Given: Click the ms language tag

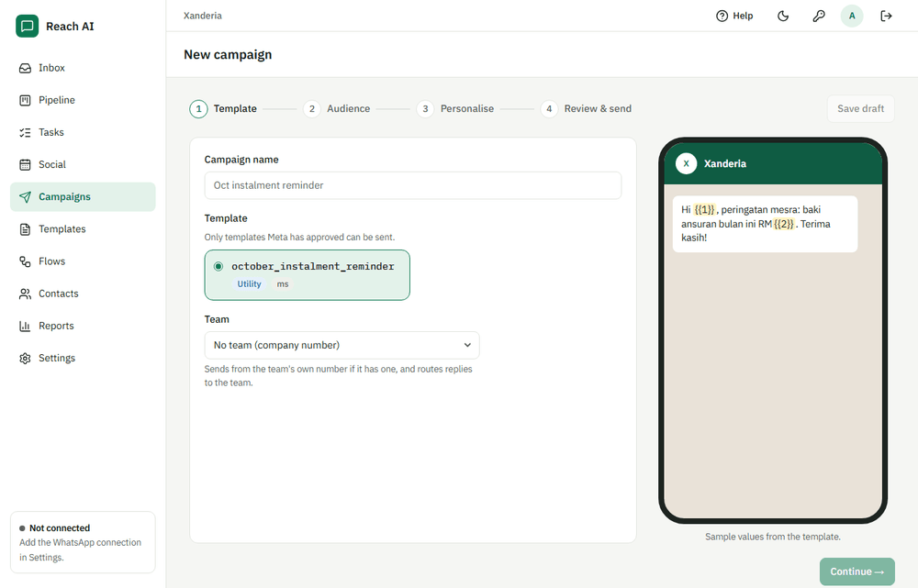Looking at the screenshot, I should tap(283, 283).
